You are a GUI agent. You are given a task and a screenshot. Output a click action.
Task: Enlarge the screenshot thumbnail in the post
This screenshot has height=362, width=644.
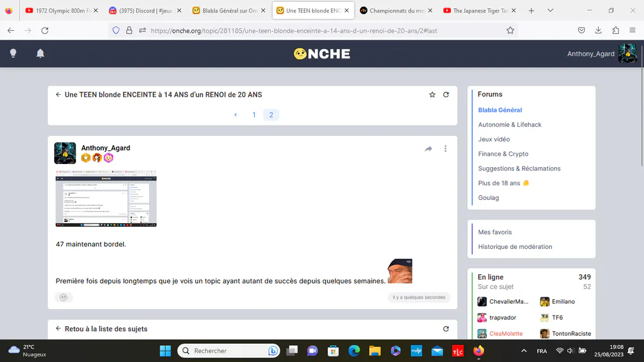tap(106, 198)
